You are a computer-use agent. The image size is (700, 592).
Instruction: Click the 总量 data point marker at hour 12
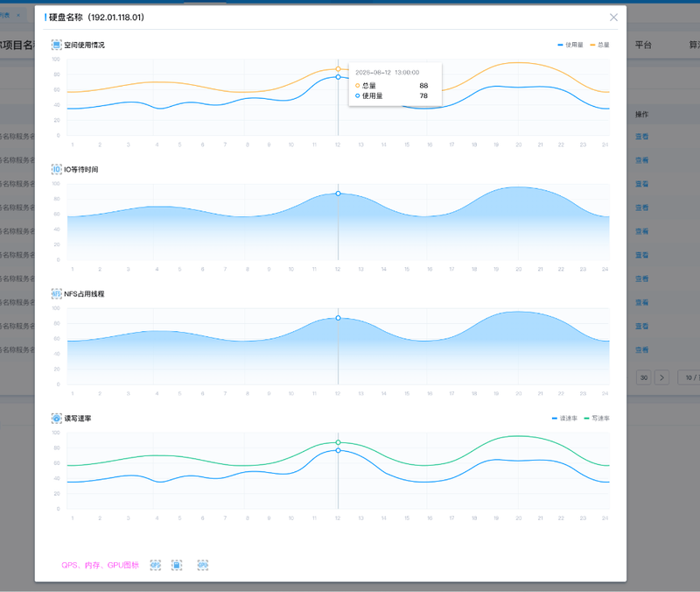(338, 69)
